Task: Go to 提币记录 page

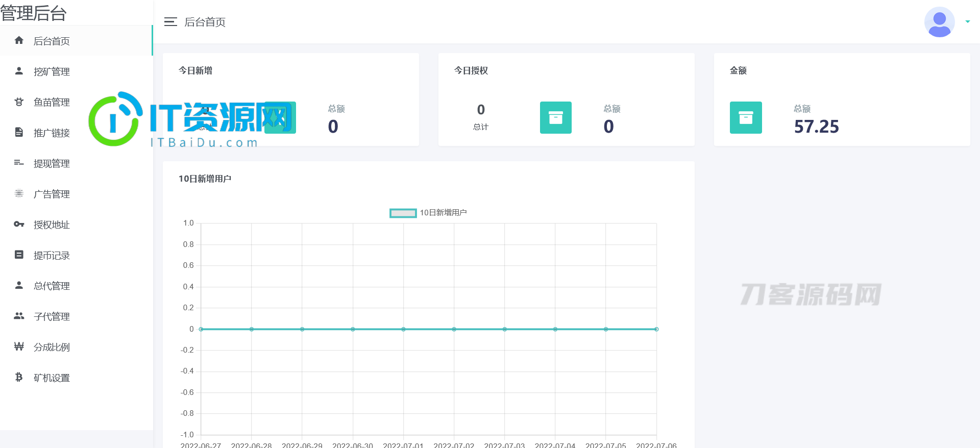Action: [77, 255]
